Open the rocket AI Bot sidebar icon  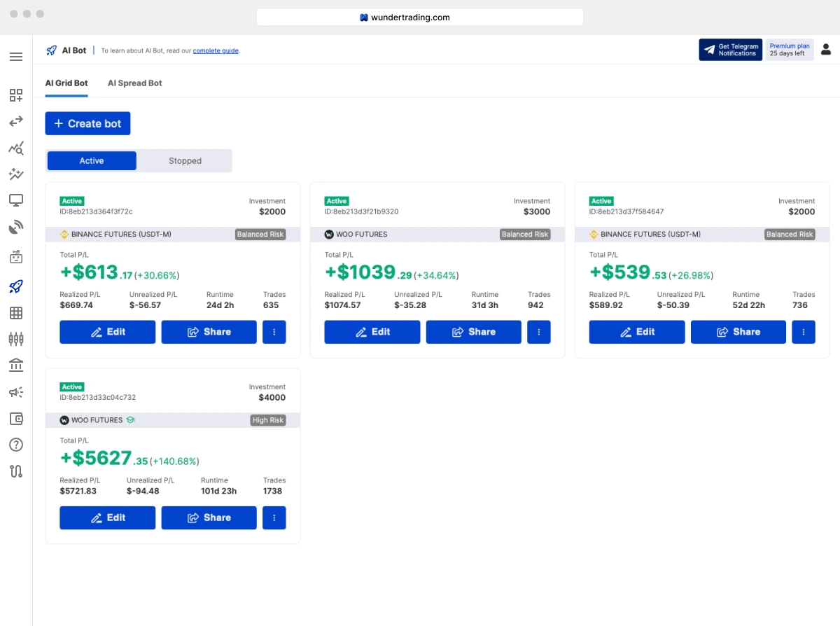pos(16,286)
